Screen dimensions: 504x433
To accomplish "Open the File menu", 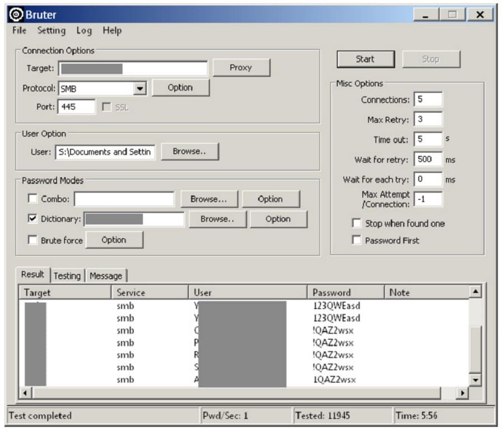I will click(19, 31).
